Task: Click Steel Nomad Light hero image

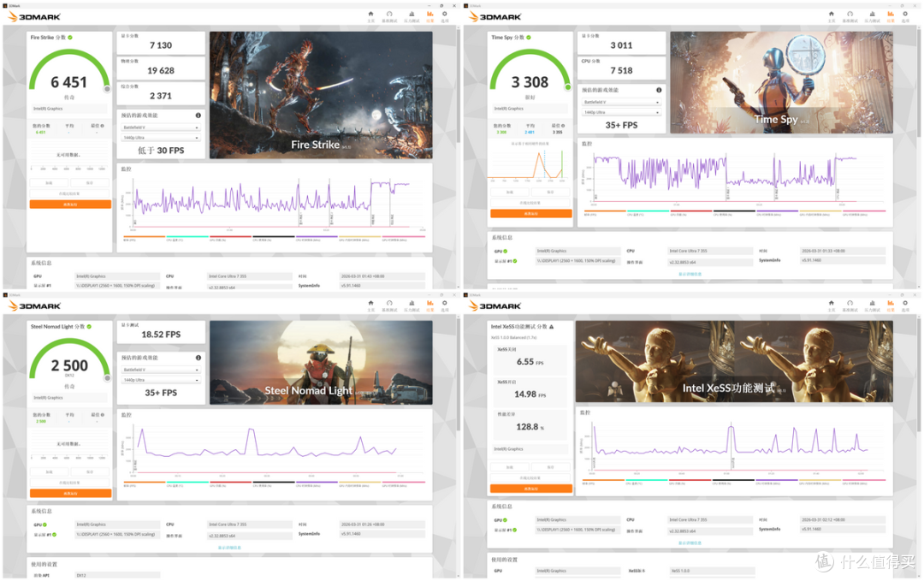Action: click(321, 363)
